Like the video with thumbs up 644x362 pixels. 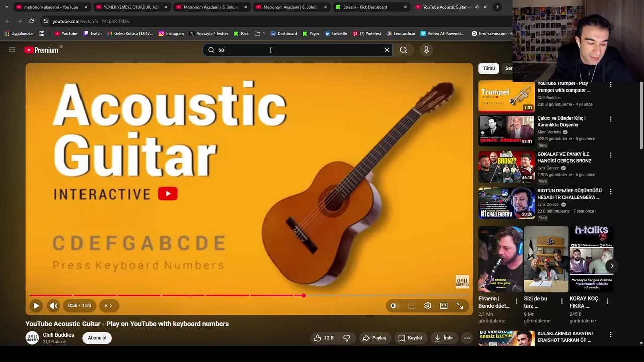pos(324,338)
